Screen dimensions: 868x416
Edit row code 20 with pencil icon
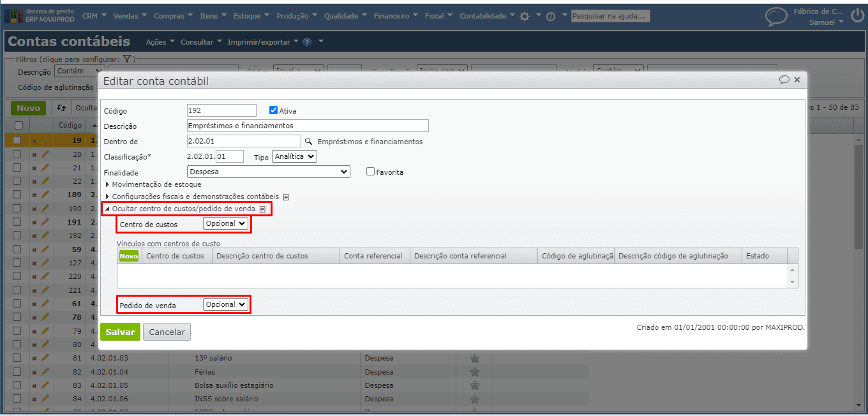coord(45,154)
